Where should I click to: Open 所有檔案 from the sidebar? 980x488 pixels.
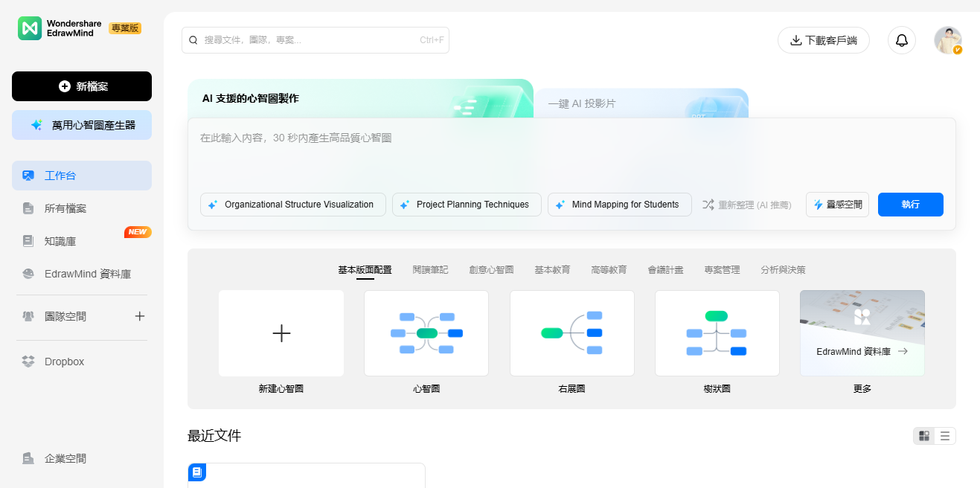pos(82,208)
